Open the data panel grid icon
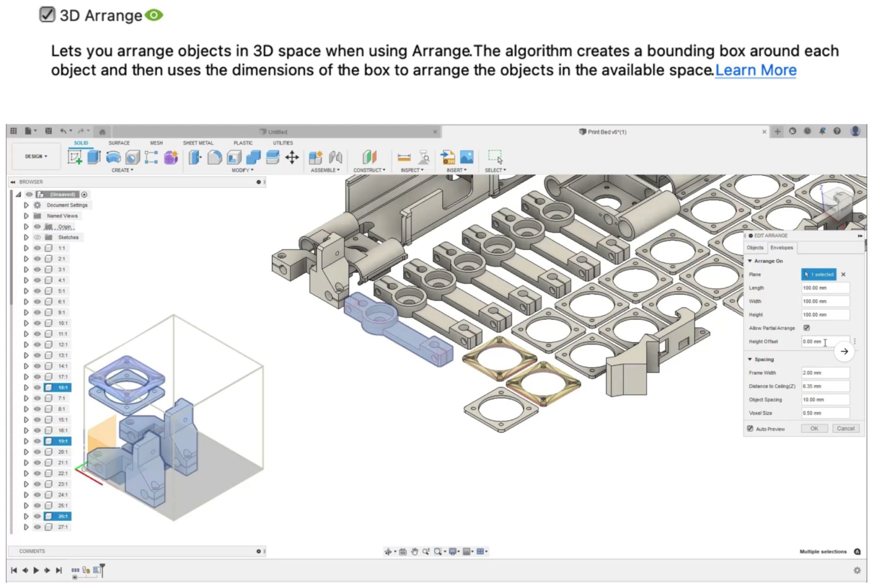This screenshot has width=874, height=588. (x=14, y=131)
